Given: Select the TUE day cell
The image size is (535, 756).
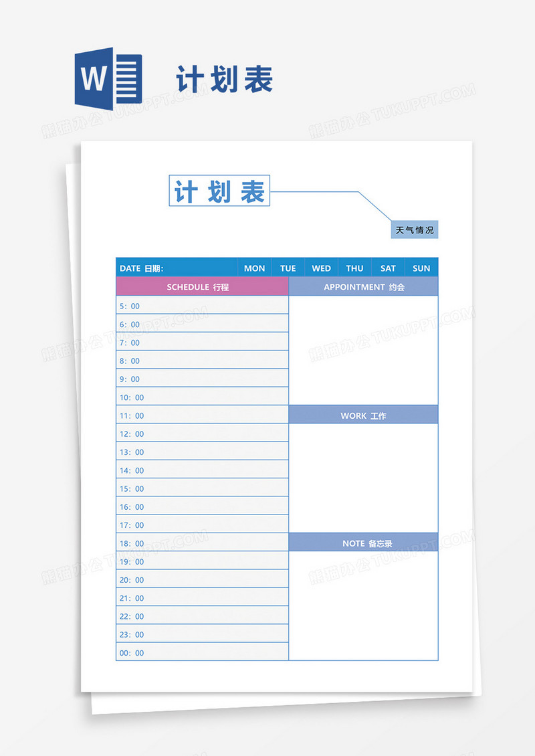Looking at the screenshot, I should tap(288, 268).
